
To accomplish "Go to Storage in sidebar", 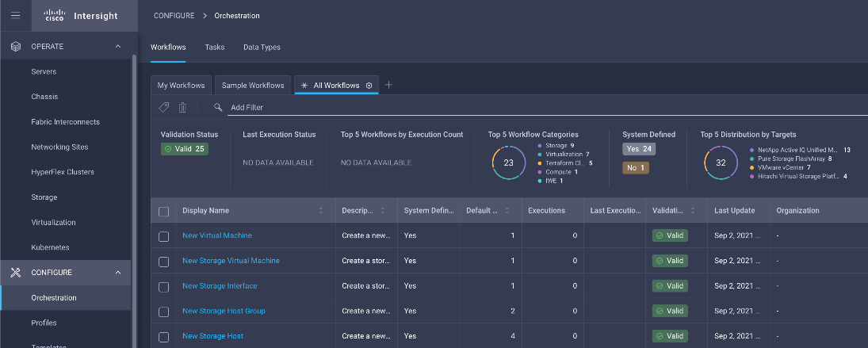I will click(44, 197).
